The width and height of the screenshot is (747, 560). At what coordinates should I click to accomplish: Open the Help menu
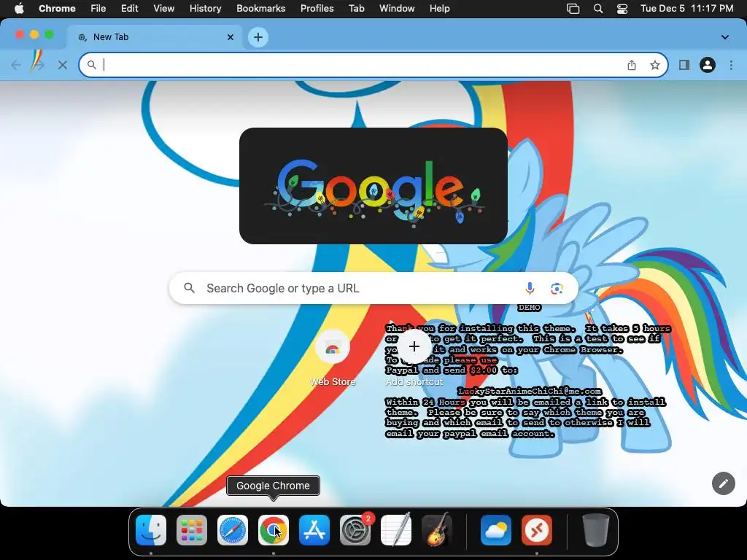pyautogui.click(x=439, y=9)
